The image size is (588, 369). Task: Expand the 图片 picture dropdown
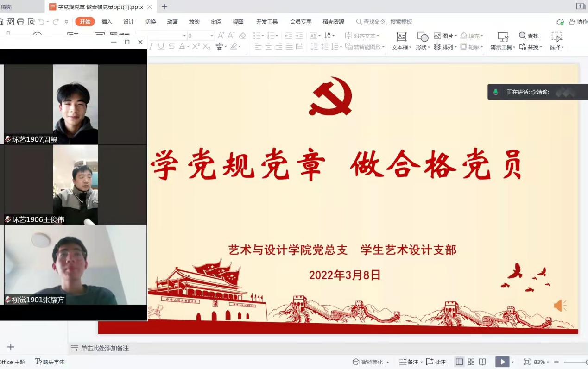455,36
